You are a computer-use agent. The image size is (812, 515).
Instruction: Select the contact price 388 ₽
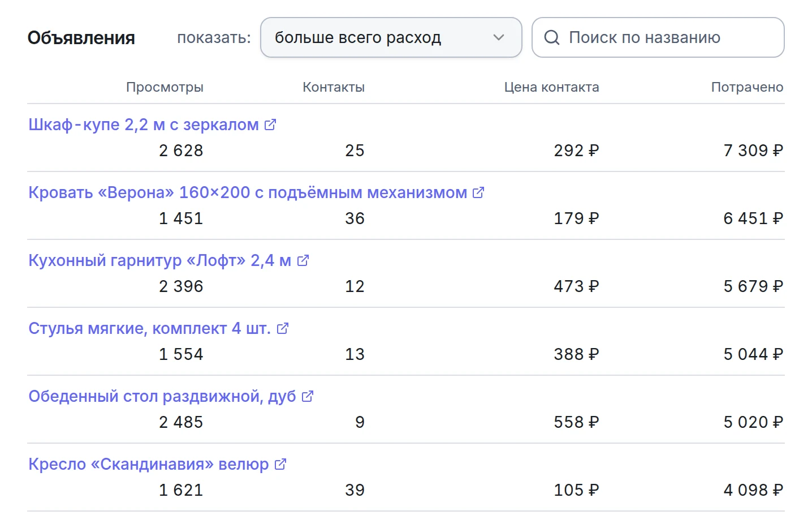[x=576, y=354]
